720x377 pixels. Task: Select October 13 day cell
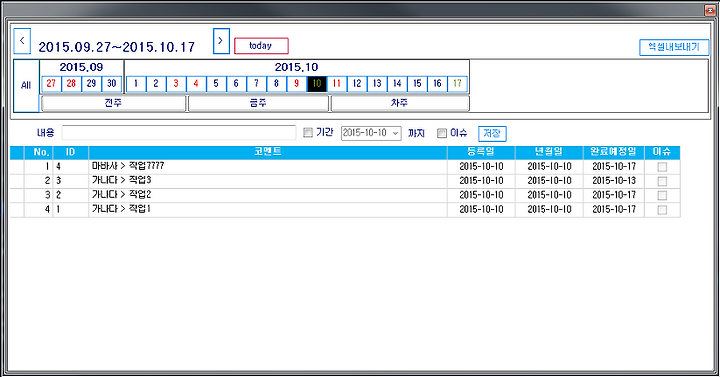[x=377, y=84]
